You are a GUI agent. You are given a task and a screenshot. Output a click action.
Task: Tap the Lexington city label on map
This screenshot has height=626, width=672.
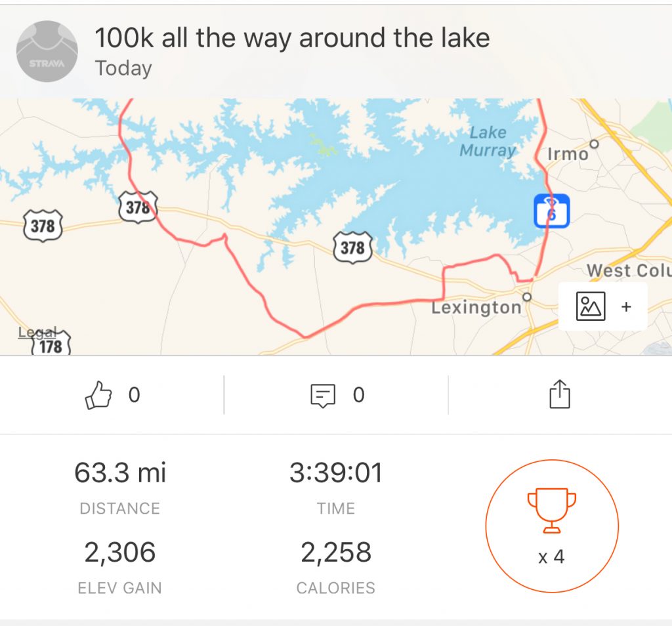(476, 307)
